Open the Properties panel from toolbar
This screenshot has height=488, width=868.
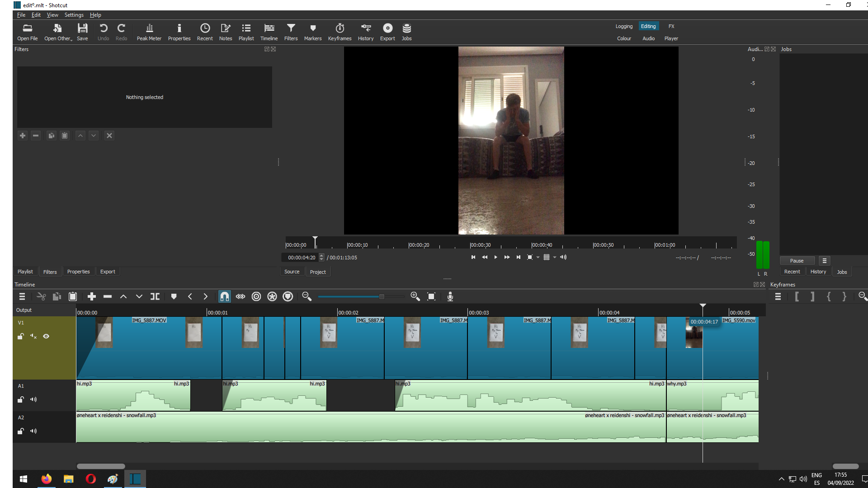pos(179,32)
